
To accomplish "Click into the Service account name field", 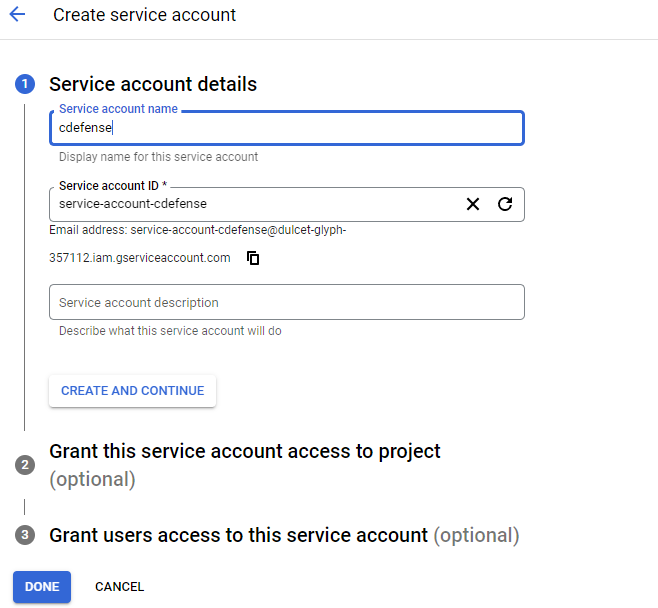I will tap(287, 128).
